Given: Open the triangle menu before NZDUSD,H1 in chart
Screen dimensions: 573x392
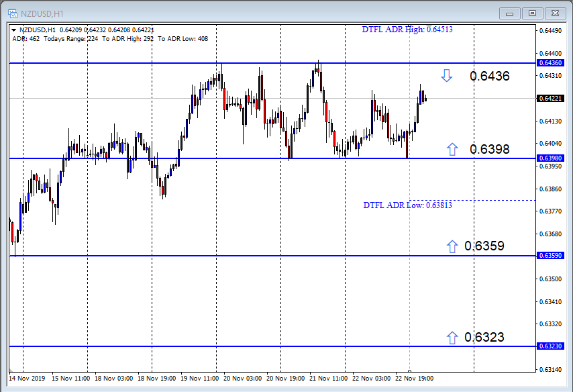Looking at the screenshot, I should (14, 30).
